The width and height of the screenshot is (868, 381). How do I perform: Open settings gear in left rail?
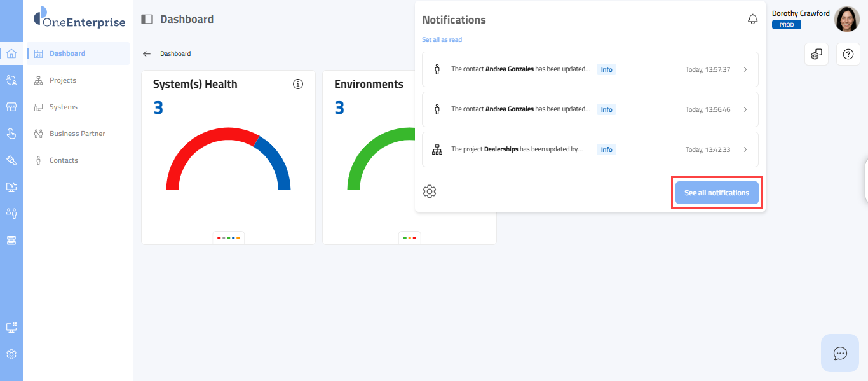(x=11, y=354)
